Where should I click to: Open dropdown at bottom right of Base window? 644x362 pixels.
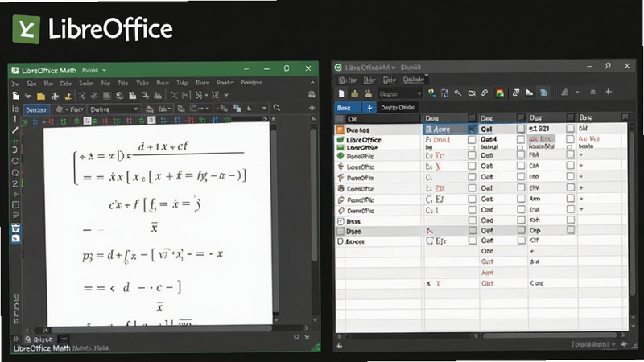(x=613, y=344)
